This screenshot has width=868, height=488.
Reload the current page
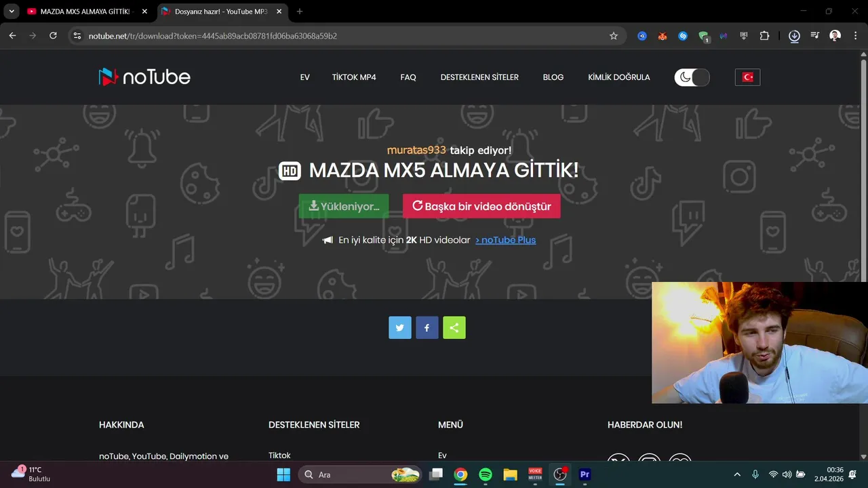(53, 36)
